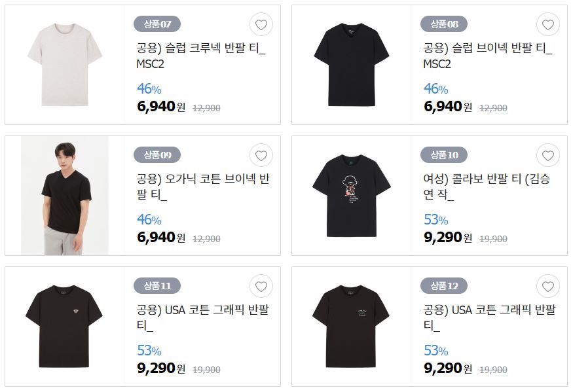The width and height of the screenshot is (573, 392).
Task: Favorite product 10 using heart icon
Action: pos(547,155)
